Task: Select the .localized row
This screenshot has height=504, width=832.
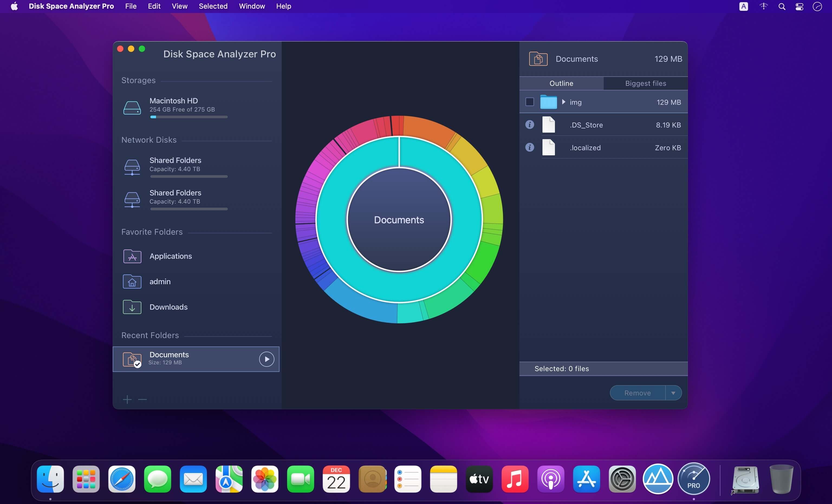Action: (603, 147)
